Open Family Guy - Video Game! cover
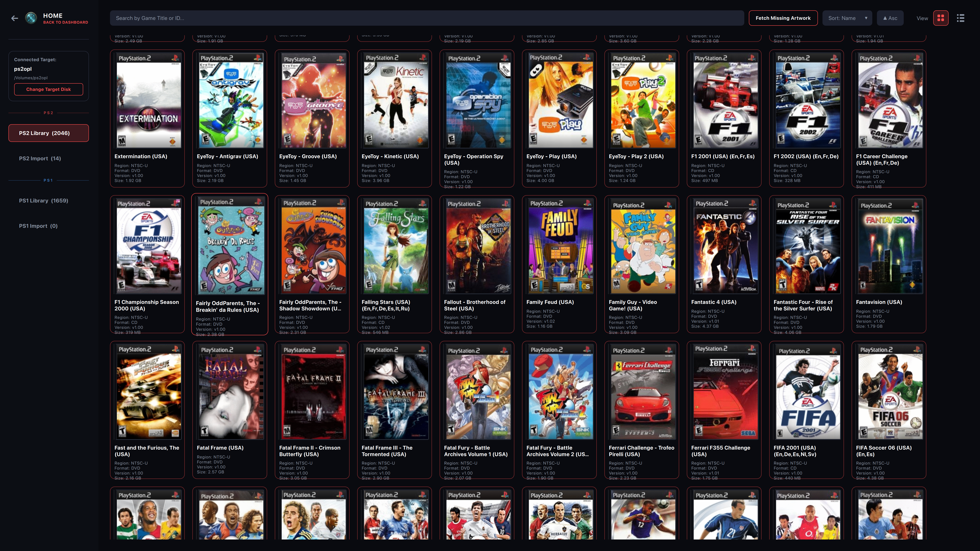 point(643,246)
